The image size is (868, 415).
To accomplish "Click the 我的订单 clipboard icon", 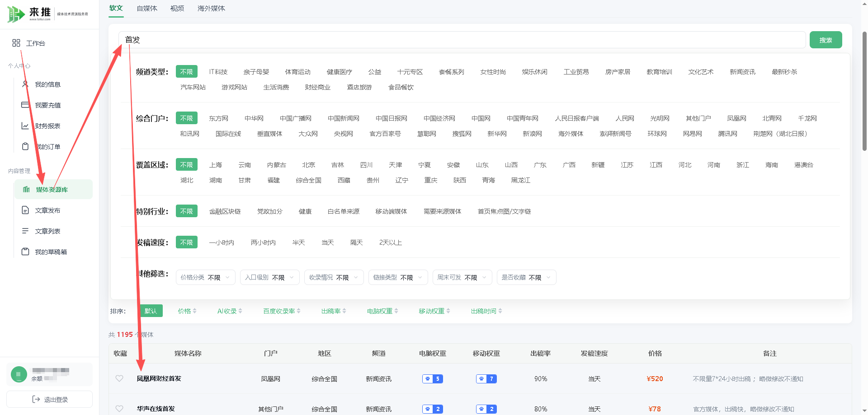I will [25, 146].
